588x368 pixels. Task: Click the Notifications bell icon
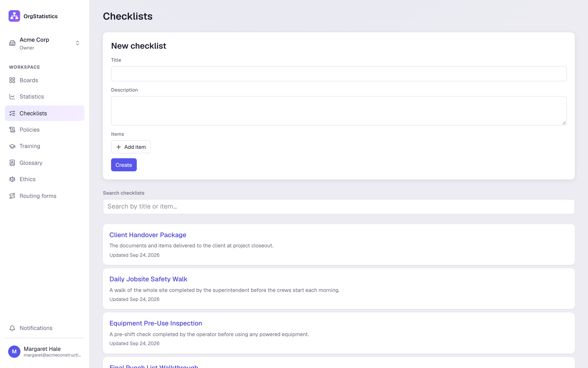tap(12, 328)
